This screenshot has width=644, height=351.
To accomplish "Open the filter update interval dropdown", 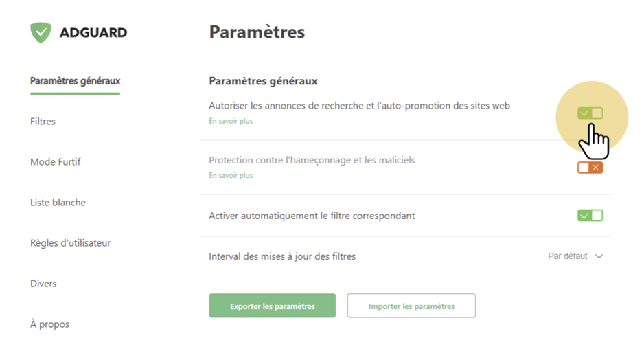I will tap(575, 256).
